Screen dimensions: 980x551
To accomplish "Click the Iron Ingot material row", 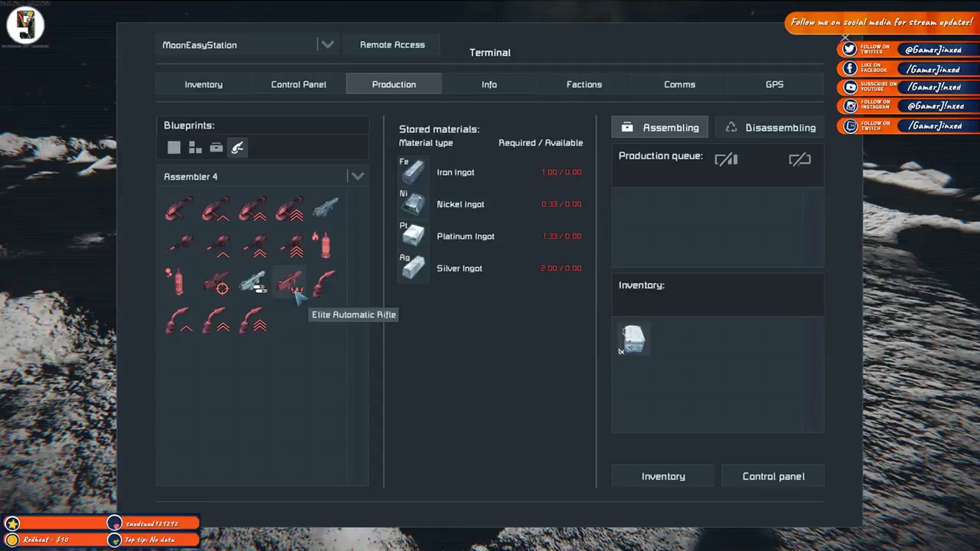I will pos(491,172).
